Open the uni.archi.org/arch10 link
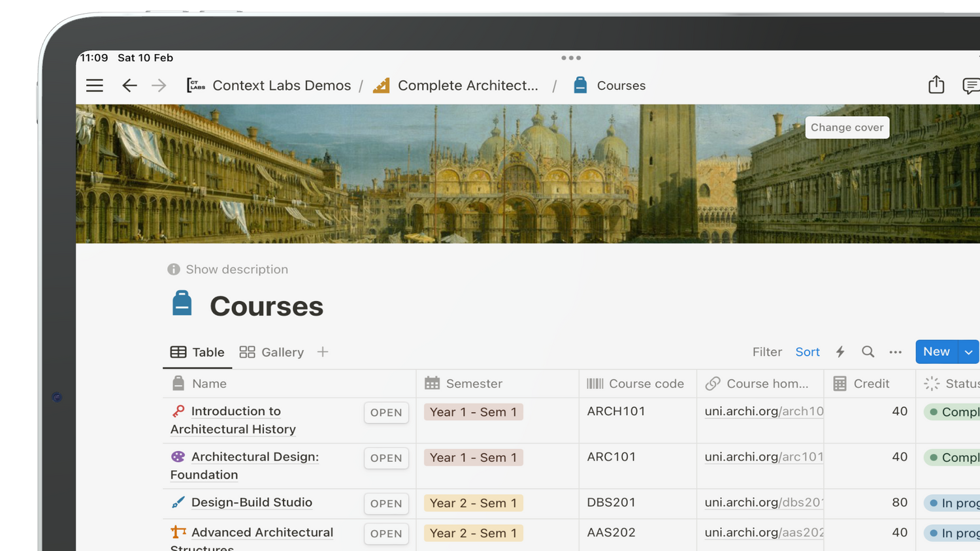The width and height of the screenshot is (980, 551). 764,412
